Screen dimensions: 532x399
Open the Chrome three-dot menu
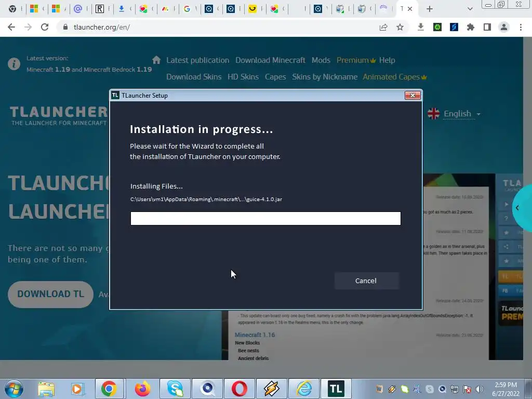[x=521, y=27]
